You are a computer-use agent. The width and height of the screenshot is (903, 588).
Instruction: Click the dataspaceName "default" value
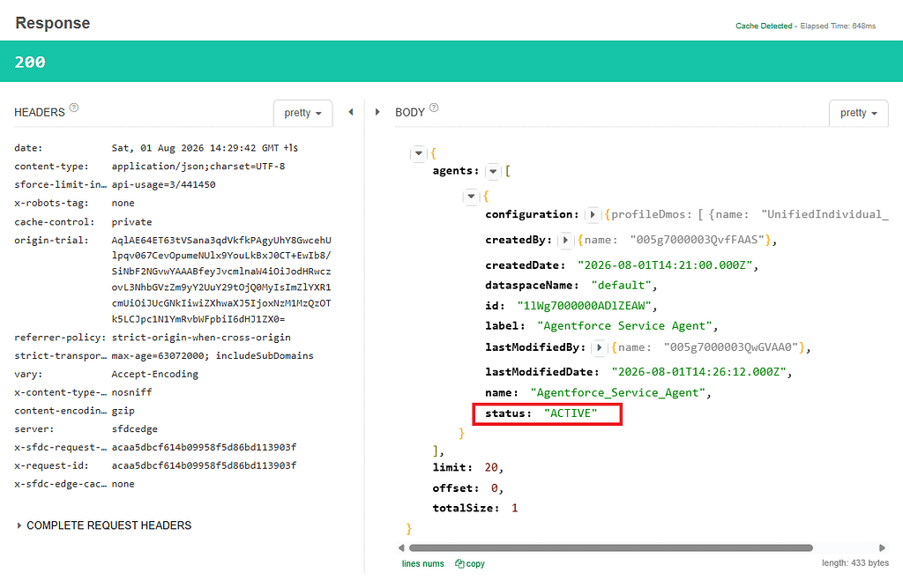[622, 286]
